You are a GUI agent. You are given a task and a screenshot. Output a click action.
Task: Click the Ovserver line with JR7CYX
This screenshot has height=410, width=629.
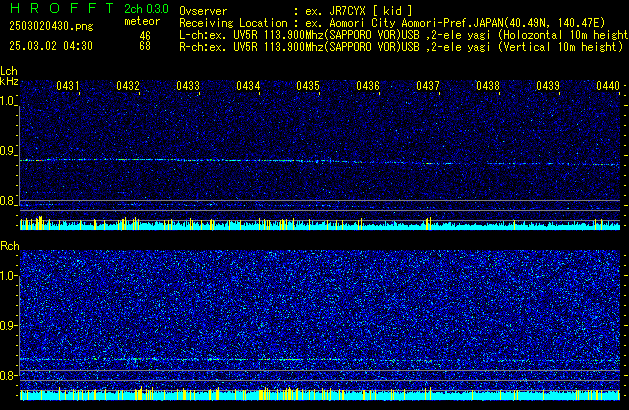296,11
